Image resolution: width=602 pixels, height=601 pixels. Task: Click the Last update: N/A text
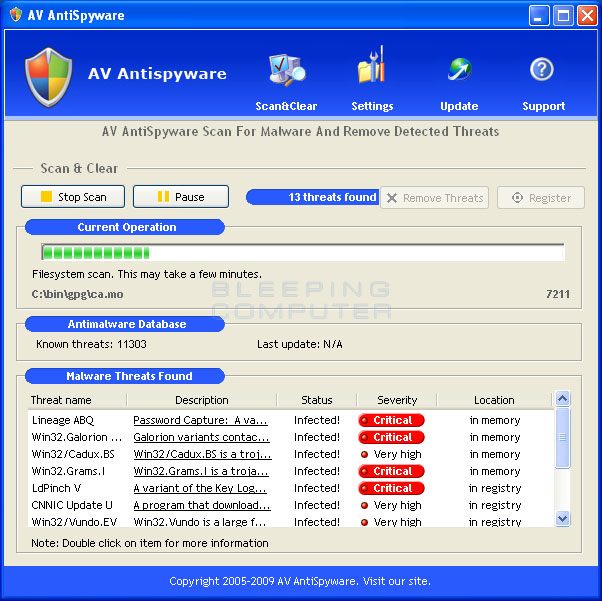pyautogui.click(x=300, y=344)
